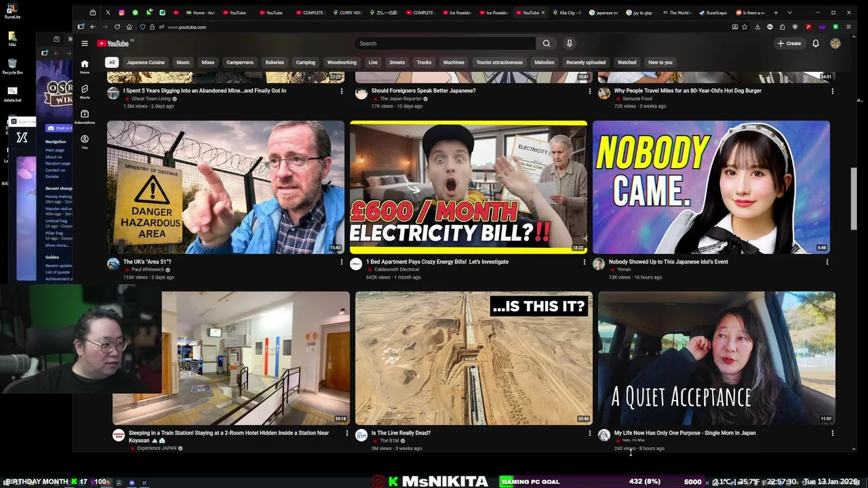Select the Campervans filter chip
The image size is (868, 488).
click(240, 62)
